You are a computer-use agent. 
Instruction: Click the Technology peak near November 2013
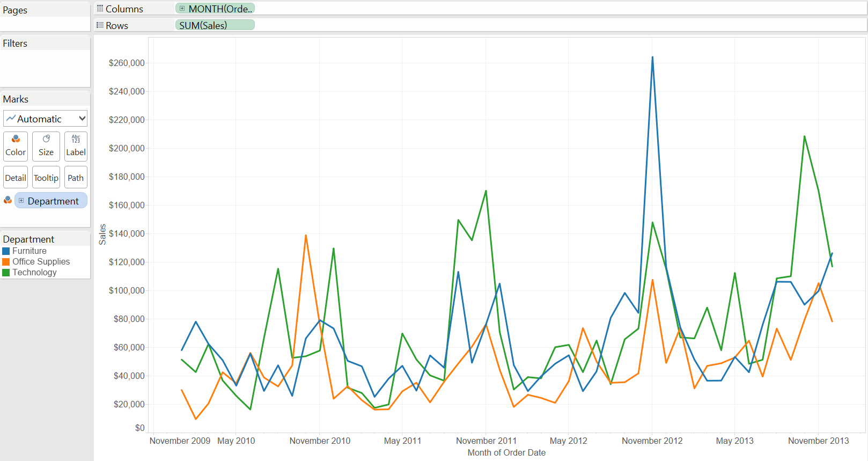click(x=804, y=136)
